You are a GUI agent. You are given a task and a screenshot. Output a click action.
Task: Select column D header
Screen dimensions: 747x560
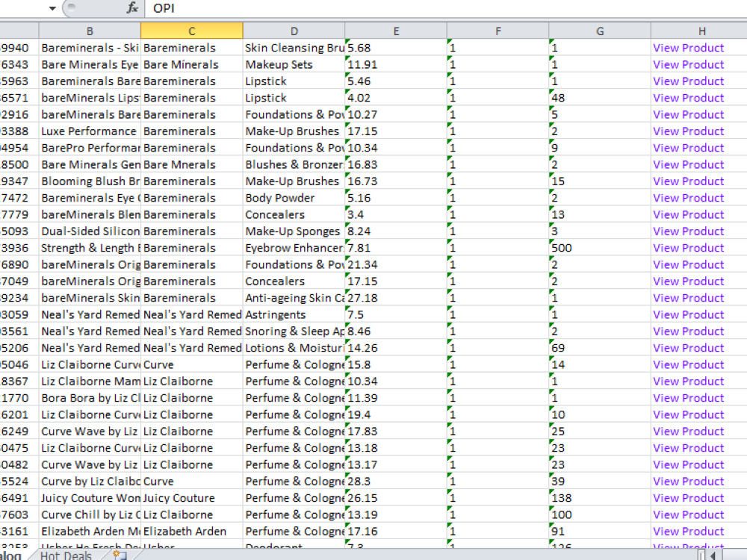(294, 31)
